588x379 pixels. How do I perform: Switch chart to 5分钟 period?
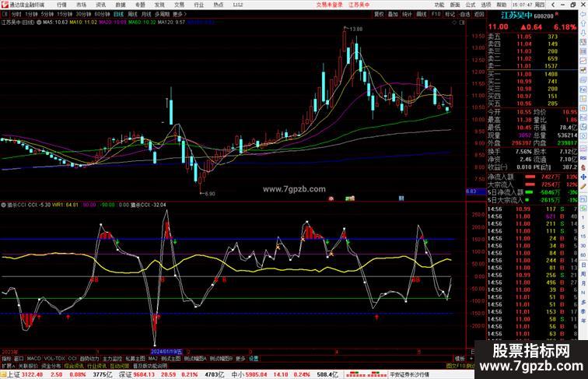[47, 14]
